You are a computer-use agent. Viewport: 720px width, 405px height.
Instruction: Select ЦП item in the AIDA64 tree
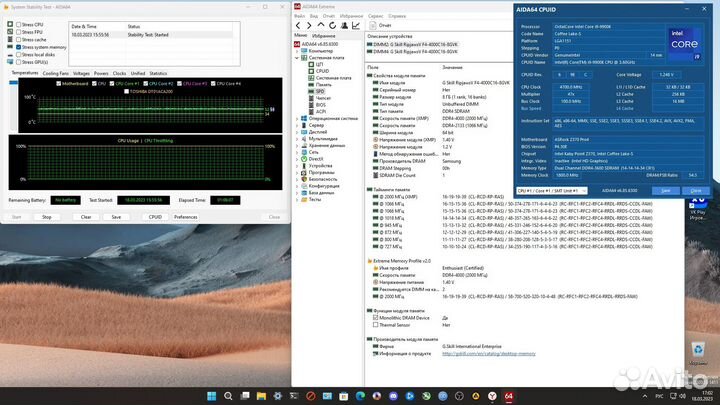320,65
